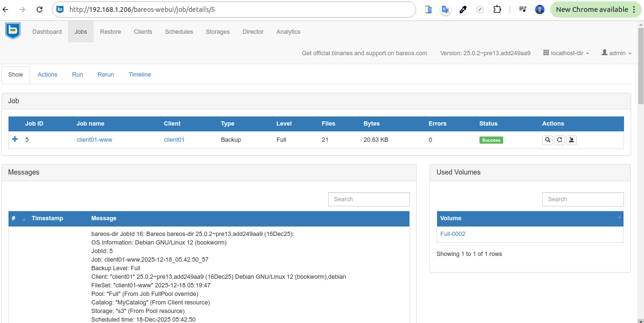This screenshot has height=323, width=644.
Task: Click the version 25.0.2~pre13.add249aa9 text
Action: point(485,53)
